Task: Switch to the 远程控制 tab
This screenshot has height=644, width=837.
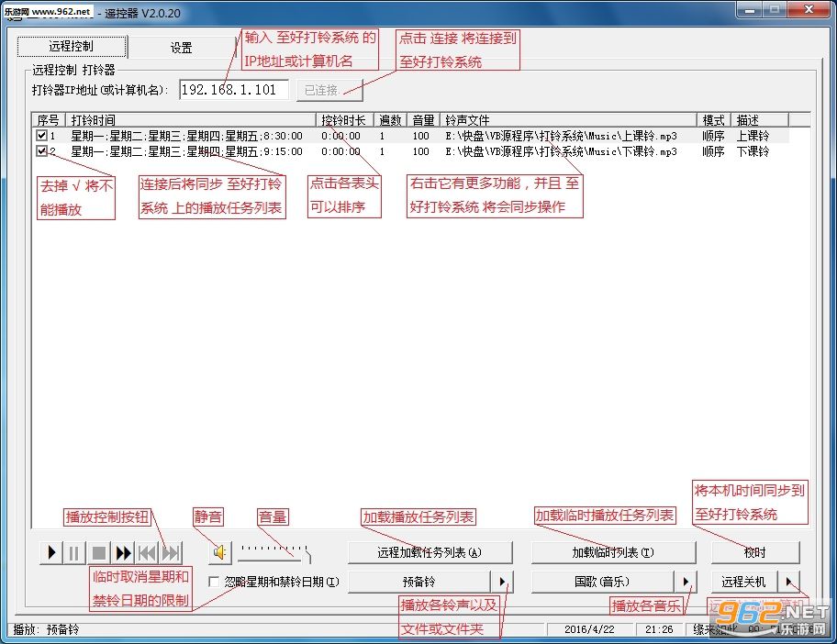Action: [x=73, y=47]
